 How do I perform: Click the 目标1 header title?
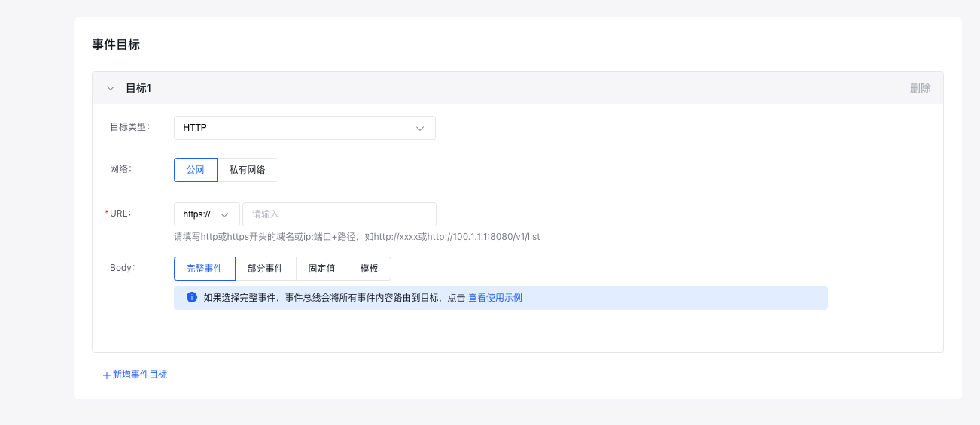point(138,88)
